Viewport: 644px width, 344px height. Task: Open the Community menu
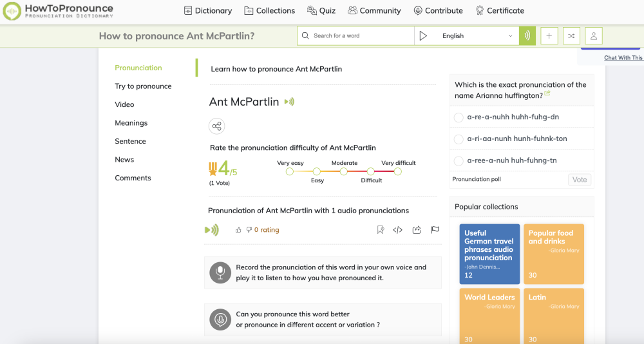(x=374, y=11)
